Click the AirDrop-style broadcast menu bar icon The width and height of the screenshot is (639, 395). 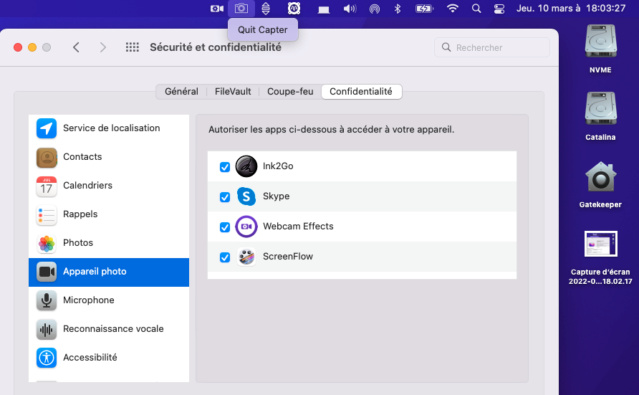click(374, 9)
